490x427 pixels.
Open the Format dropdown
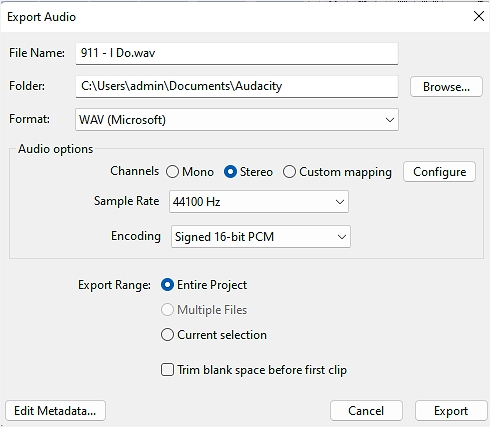(237, 120)
